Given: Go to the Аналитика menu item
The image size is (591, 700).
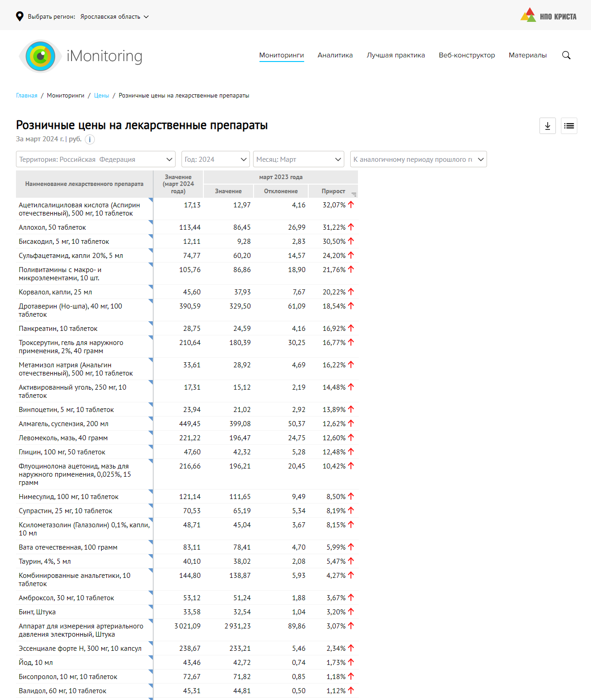Looking at the screenshot, I should tap(335, 55).
